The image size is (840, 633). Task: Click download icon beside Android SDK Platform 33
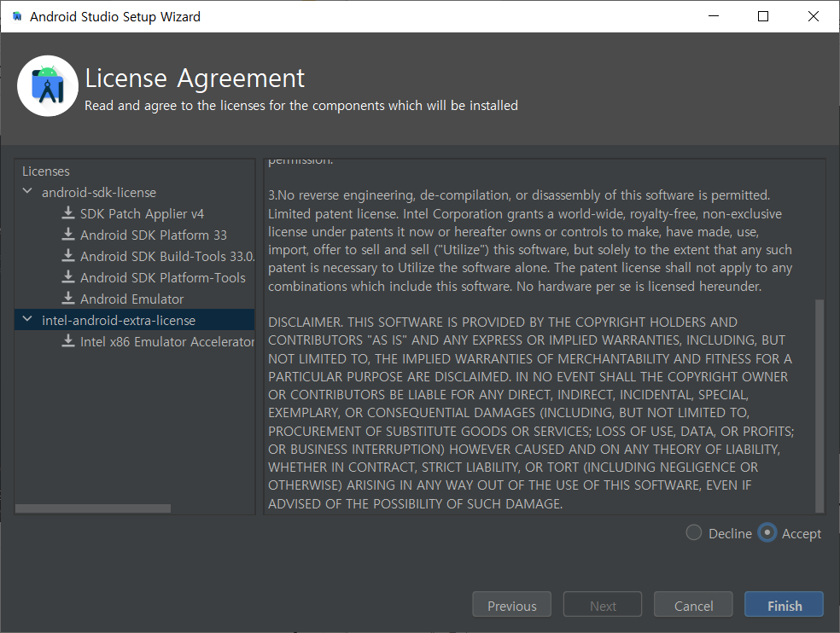(x=68, y=235)
